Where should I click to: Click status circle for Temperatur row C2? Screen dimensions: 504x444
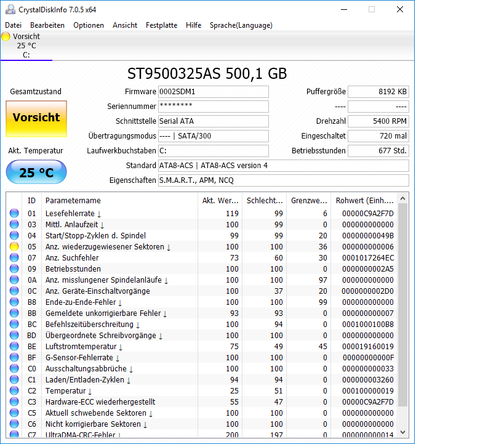(14, 390)
